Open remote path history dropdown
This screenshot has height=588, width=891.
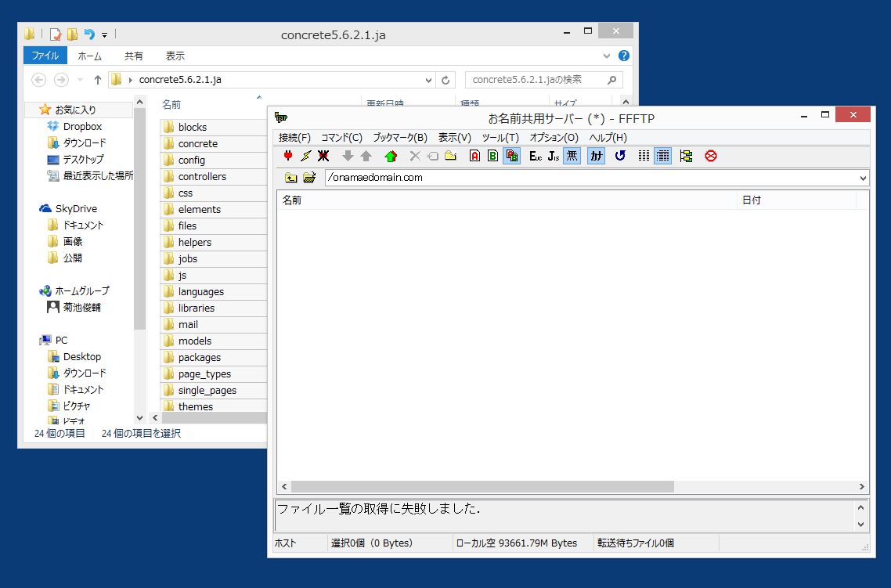[x=863, y=178]
